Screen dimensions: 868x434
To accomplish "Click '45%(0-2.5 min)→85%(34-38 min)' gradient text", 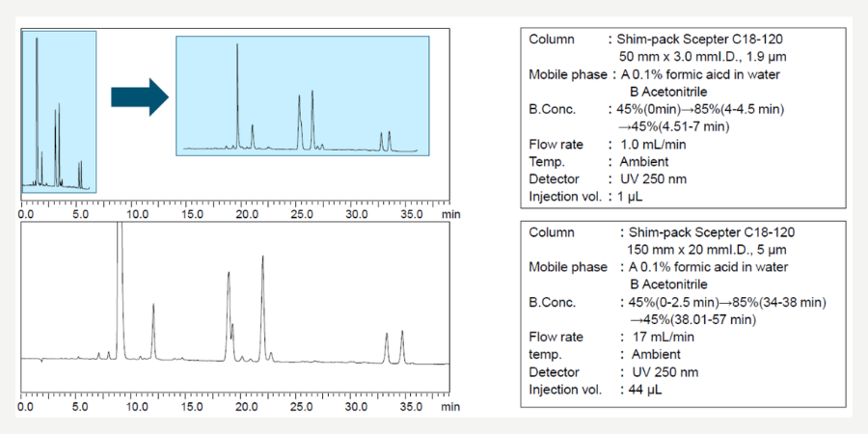I will click(x=727, y=302).
